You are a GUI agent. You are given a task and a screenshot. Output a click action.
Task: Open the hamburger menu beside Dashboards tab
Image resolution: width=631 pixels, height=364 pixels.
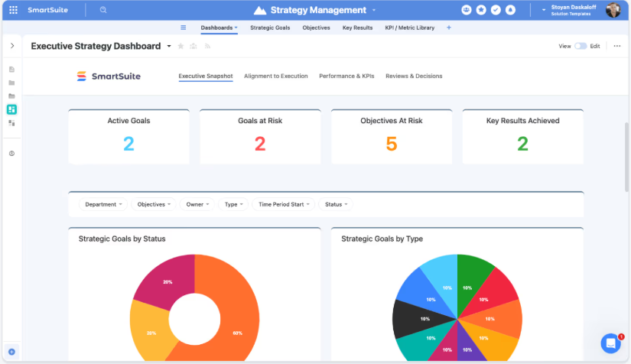(183, 28)
